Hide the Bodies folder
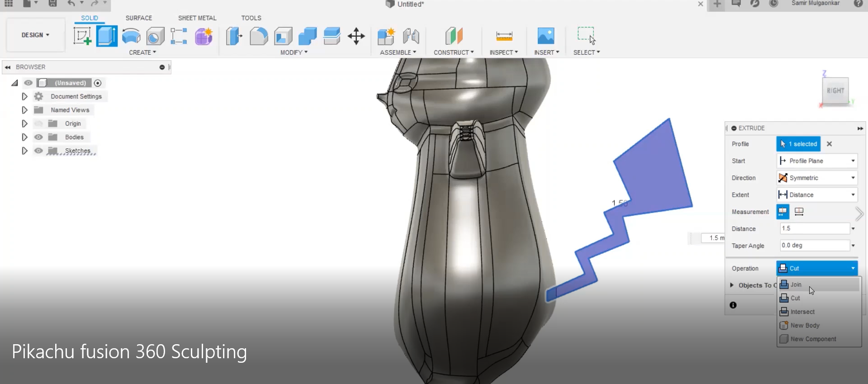The width and height of the screenshot is (868, 384). point(38,137)
